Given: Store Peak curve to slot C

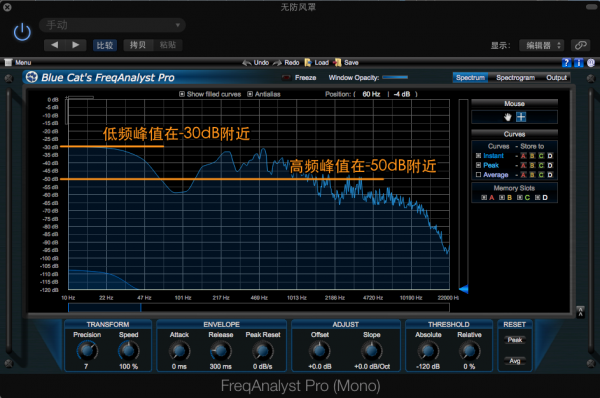Looking at the screenshot, I should coord(541,165).
